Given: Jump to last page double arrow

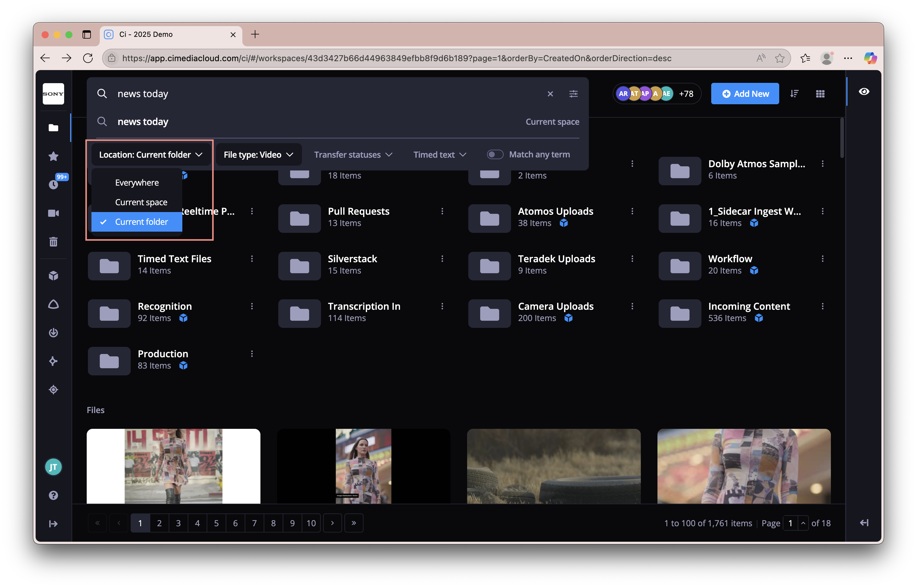Looking at the screenshot, I should pos(354,523).
